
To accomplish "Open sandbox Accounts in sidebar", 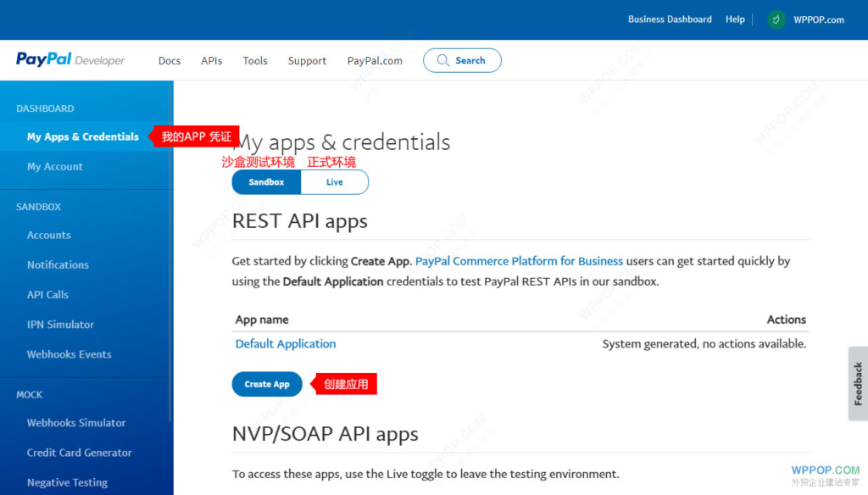I will click(49, 236).
